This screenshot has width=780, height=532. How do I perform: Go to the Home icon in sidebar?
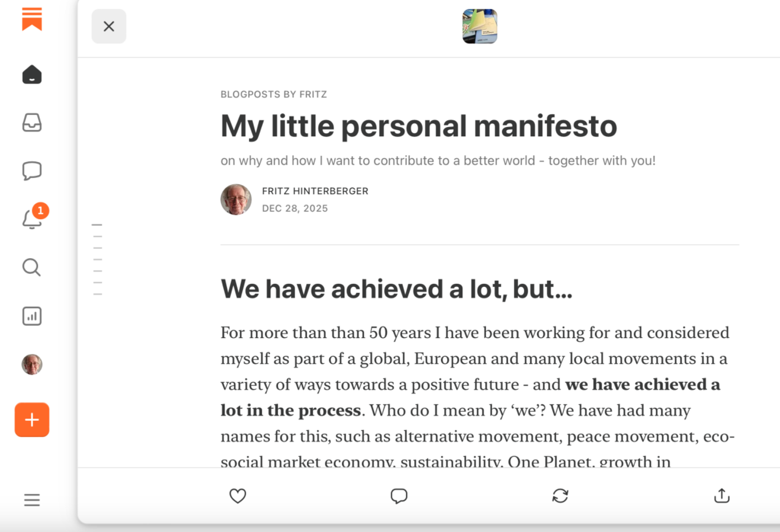(32, 75)
